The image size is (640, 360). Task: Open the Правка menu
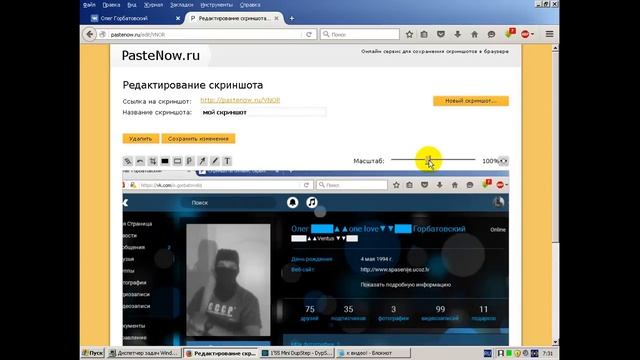(111, 5)
